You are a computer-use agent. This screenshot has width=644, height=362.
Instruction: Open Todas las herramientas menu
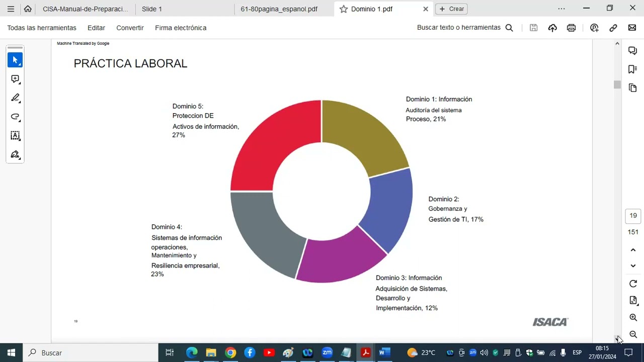tap(42, 28)
